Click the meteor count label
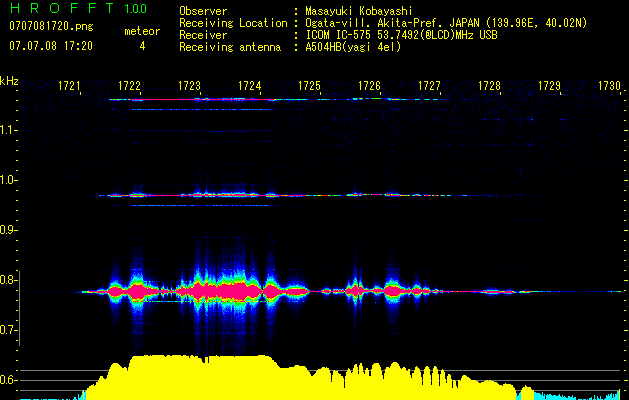The image size is (629, 400). pos(142,31)
